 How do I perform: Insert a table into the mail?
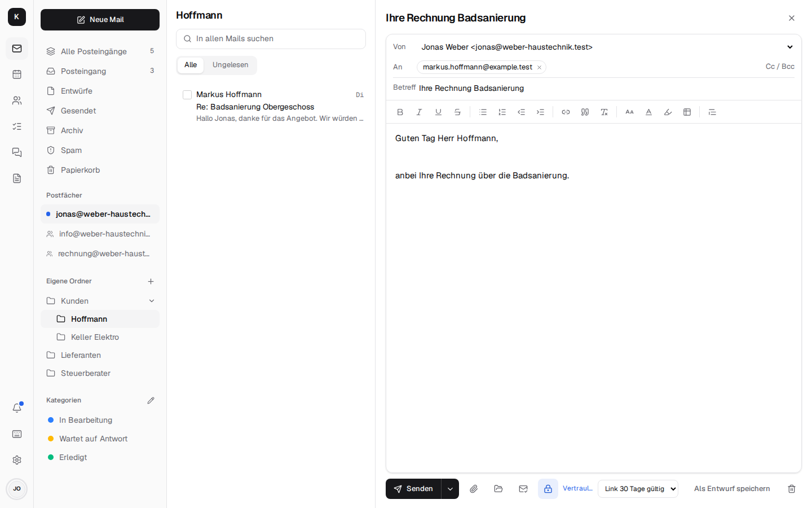(x=687, y=112)
